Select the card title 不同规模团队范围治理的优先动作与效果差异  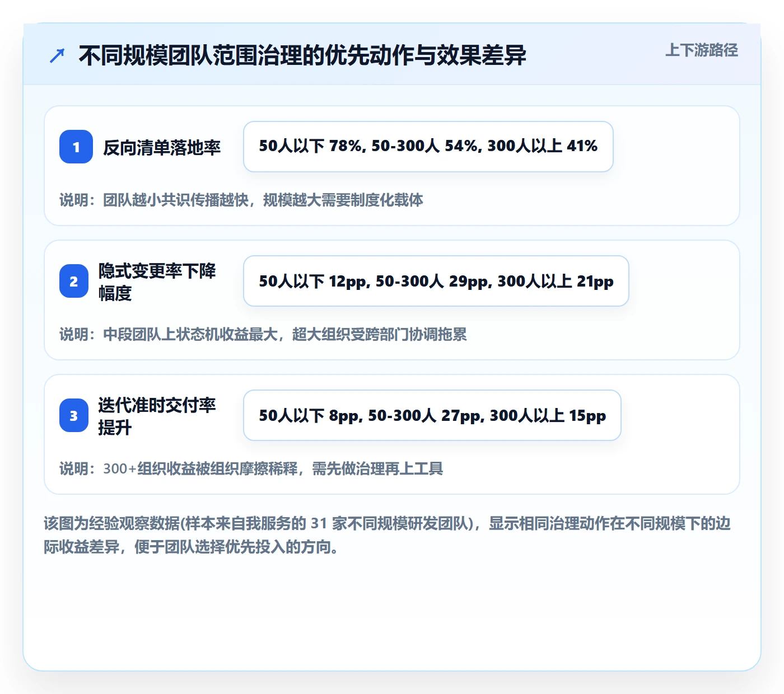[302, 55]
